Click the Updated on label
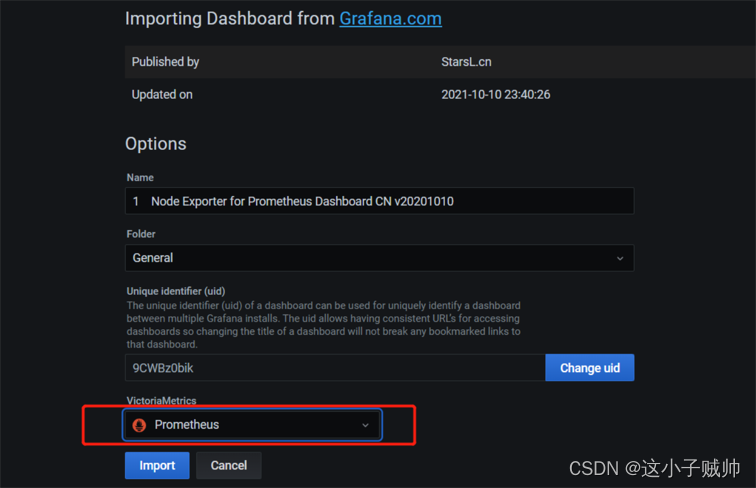756x488 pixels. pyautogui.click(x=162, y=95)
